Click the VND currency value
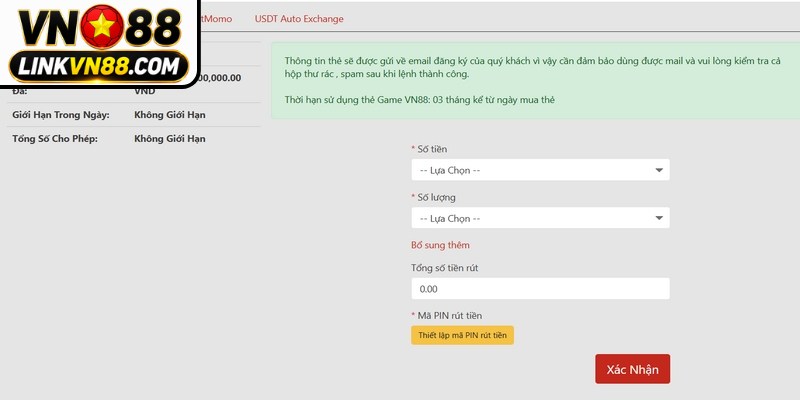800x400 pixels. click(145, 91)
